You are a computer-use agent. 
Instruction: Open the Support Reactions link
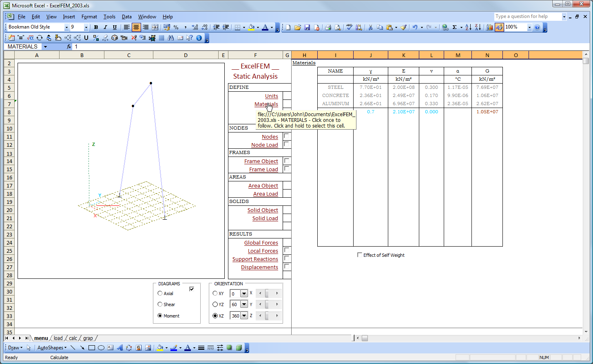click(x=255, y=259)
